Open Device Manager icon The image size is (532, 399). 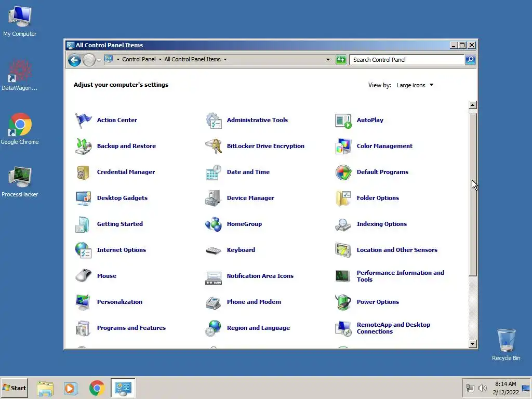pos(214,198)
